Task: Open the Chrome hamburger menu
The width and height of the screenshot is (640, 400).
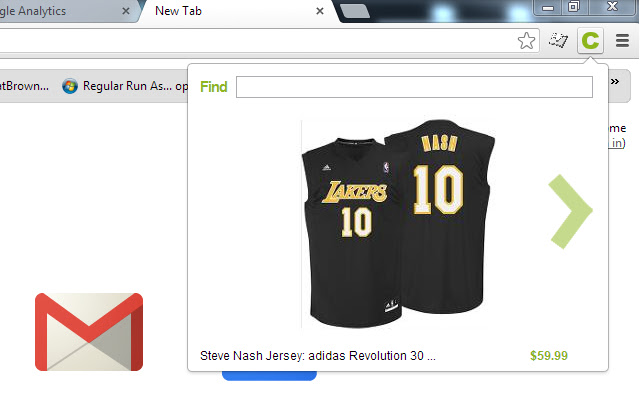Action: tap(622, 40)
